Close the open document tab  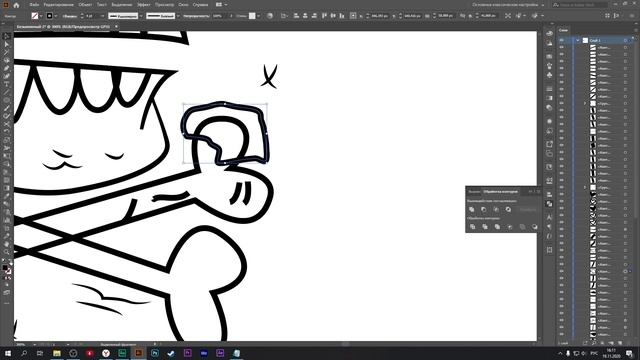pyautogui.click(x=116, y=27)
